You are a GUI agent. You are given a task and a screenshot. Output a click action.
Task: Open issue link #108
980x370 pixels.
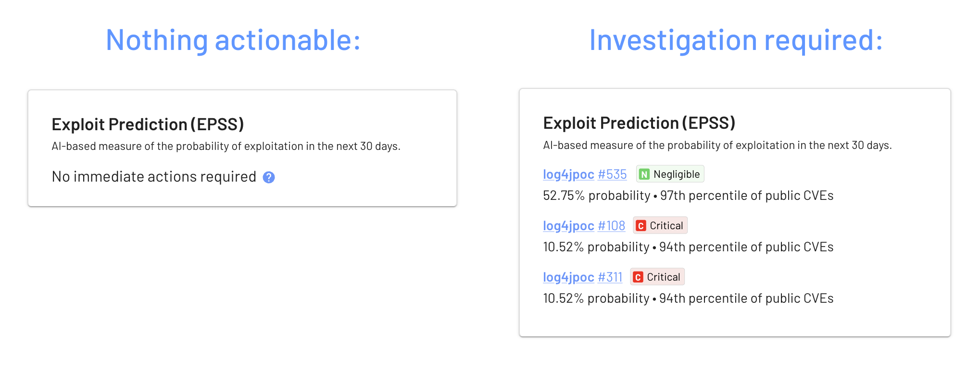[611, 226]
